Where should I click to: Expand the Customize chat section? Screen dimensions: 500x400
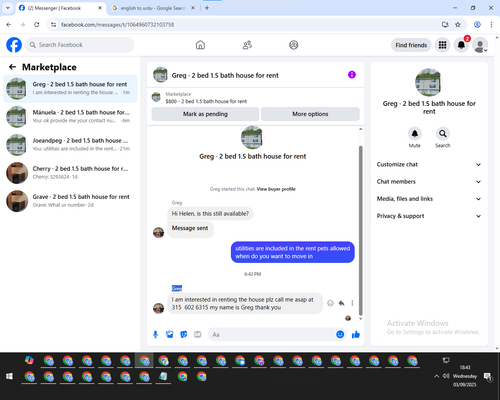pyautogui.click(x=429, y=164)
